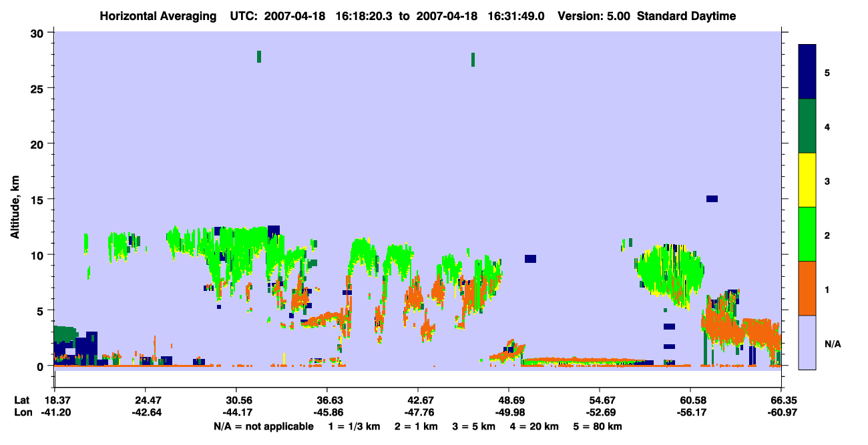The width and height of the screenshot is (868, 445).
Task: Click the 'Standard Daytime' label
Action: click(x=686, y=16)
